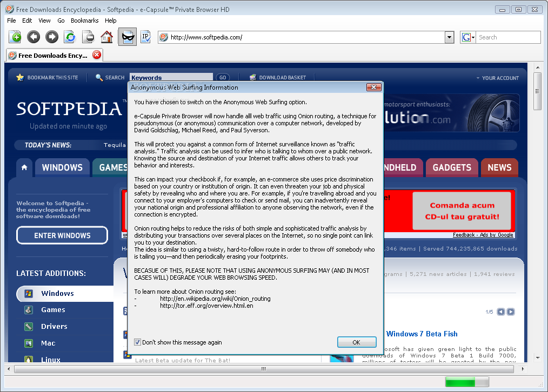This screenshot has width=548, height=392.
Task: Uncheck Don't show this message again
Action: tap(138, 342)
